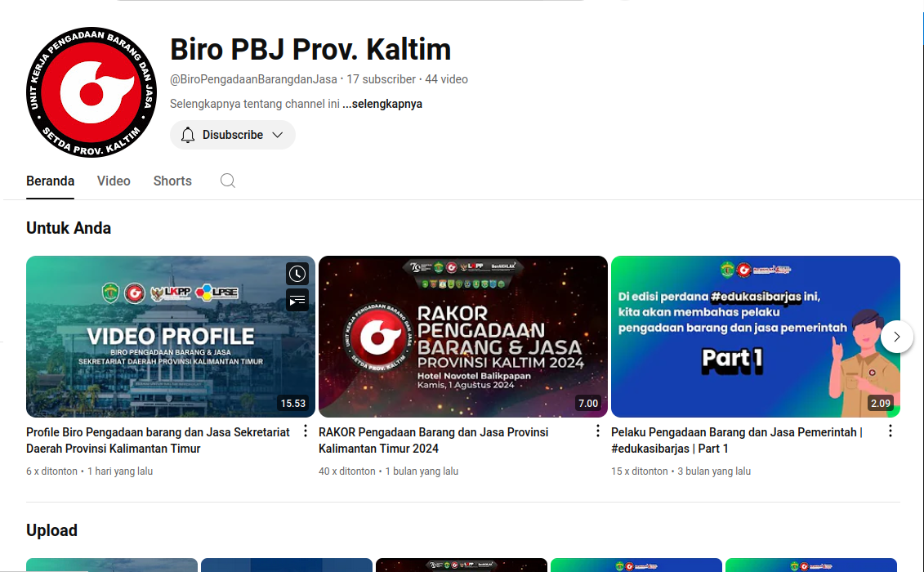Screen dimensions: 924x572
Task: Expand channel description via selengkapnya
Action: pyautogui.click(x=382, y=104)
